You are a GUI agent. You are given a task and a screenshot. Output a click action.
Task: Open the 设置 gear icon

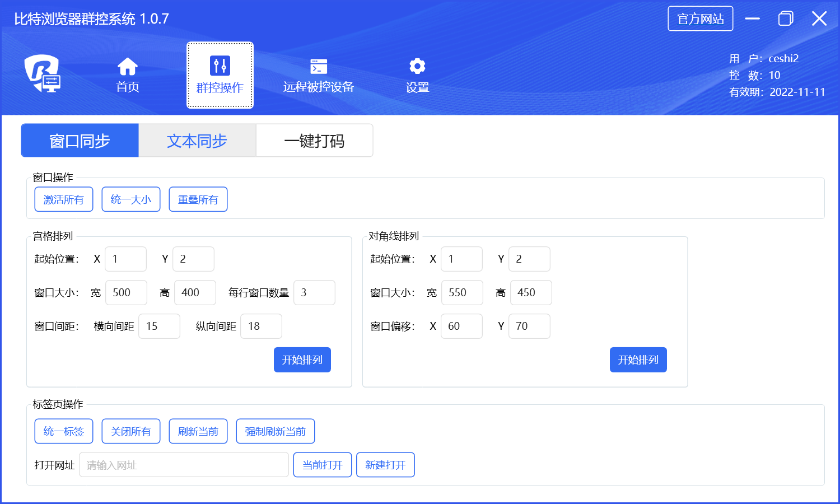coord(417,67)
